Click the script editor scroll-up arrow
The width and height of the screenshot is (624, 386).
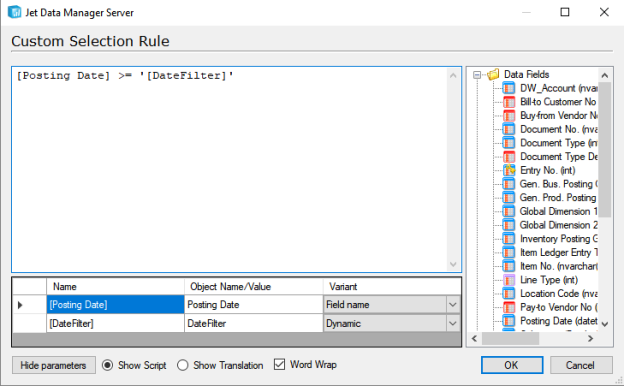pyautogui.click(x=453, y=76)
